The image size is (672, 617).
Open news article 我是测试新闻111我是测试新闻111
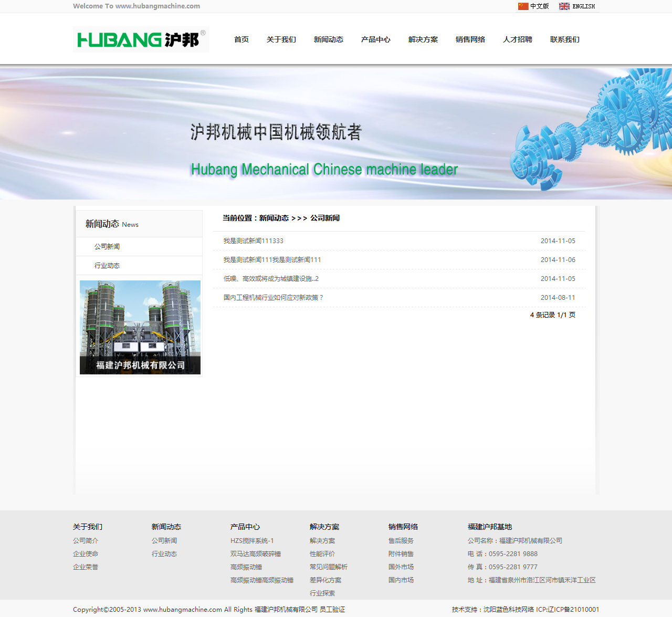coord(272,260)
